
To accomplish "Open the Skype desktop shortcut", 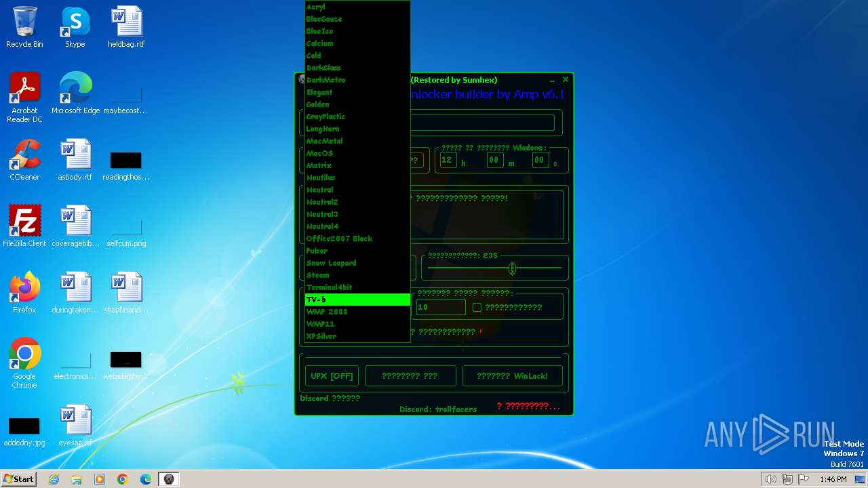I will [x=75, y=28].
